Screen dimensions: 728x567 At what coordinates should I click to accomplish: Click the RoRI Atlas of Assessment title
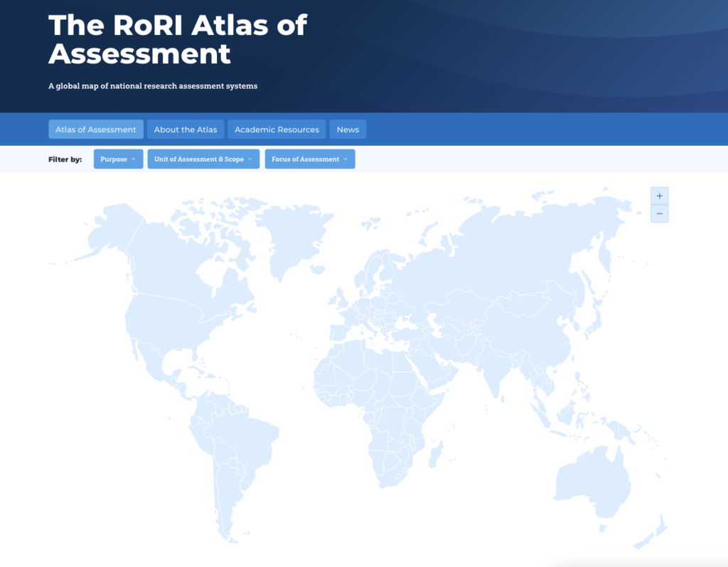point(178,39)
